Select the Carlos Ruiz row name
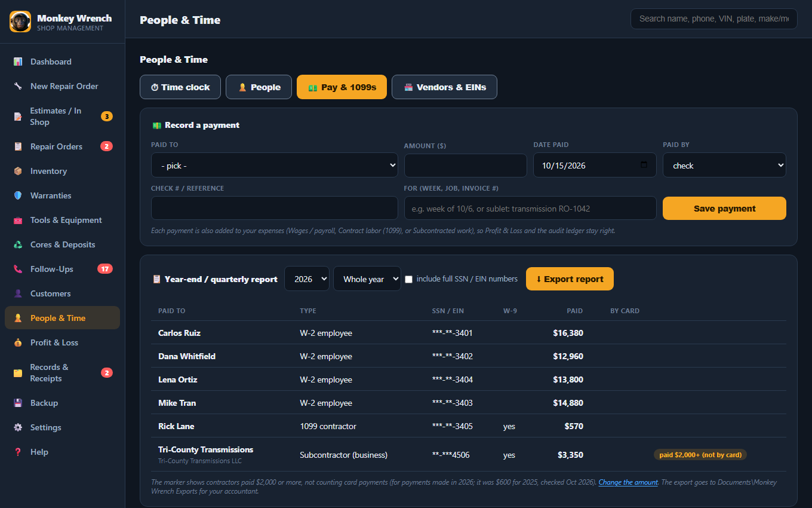812x508 pixels. tap(179, 333)
